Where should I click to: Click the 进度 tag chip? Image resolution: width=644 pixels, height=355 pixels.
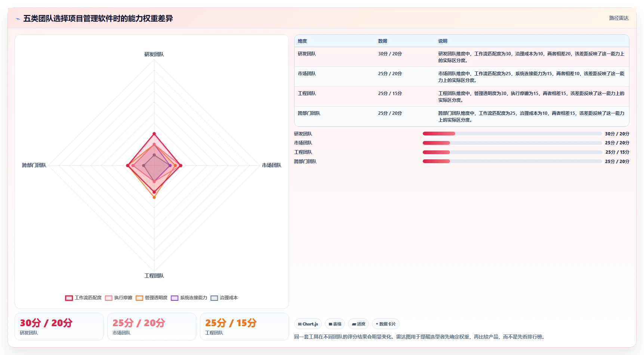click(x=358, y=324)
